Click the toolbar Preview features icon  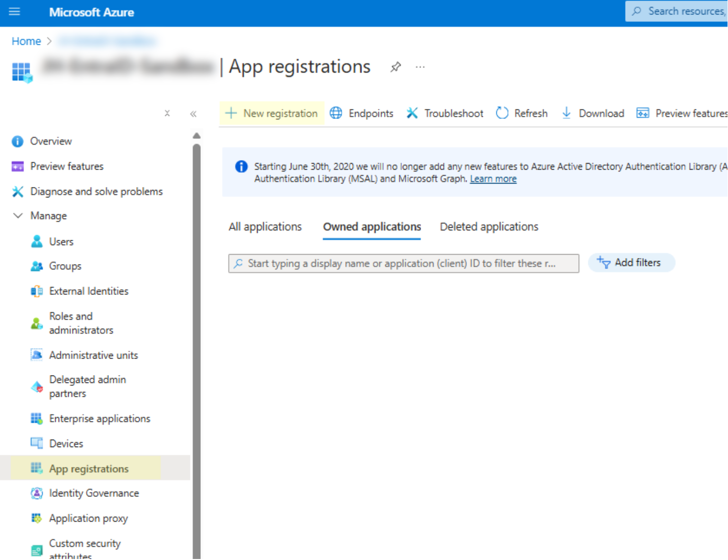point(642,113)
